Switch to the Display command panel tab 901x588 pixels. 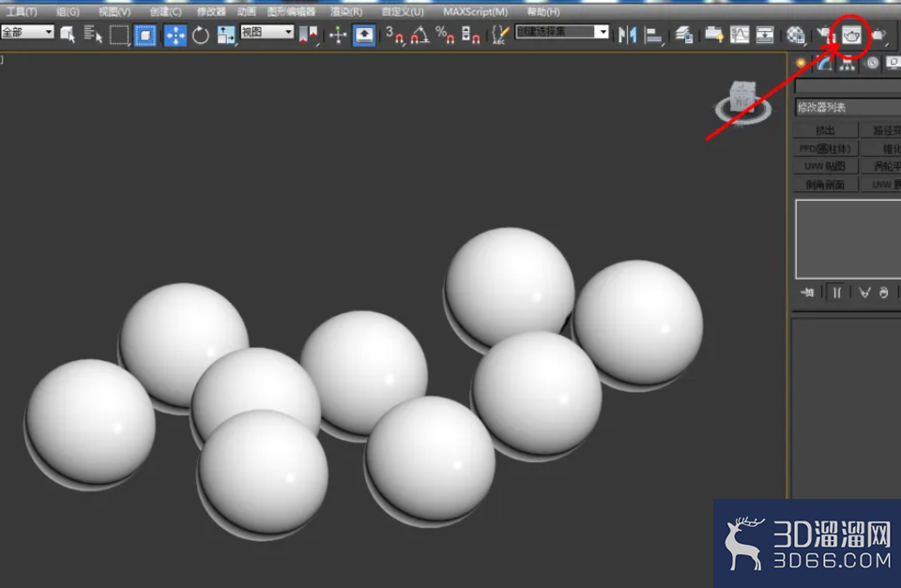pyautogui.click(x=893, y=63)
